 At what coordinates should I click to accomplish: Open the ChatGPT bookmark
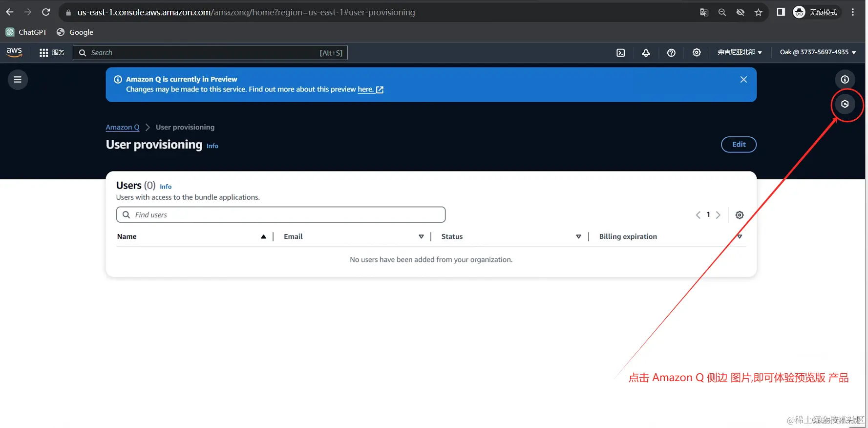pos(26,32)
